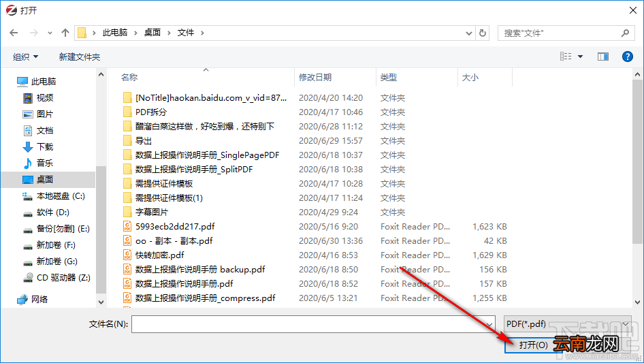Open the filename history dropdown arrow
The width and height of the screenshot is (644, 363).
point(489,324)
